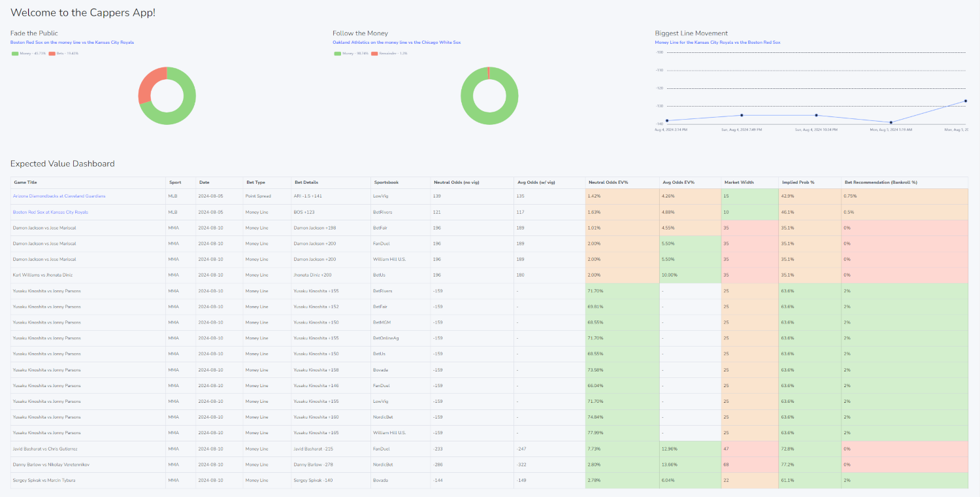Image resolution: width=980 pixels, height=497 pixels.
Task: Click the '73.58%' Neutral Odds EV cell
Action: (623, 369)
